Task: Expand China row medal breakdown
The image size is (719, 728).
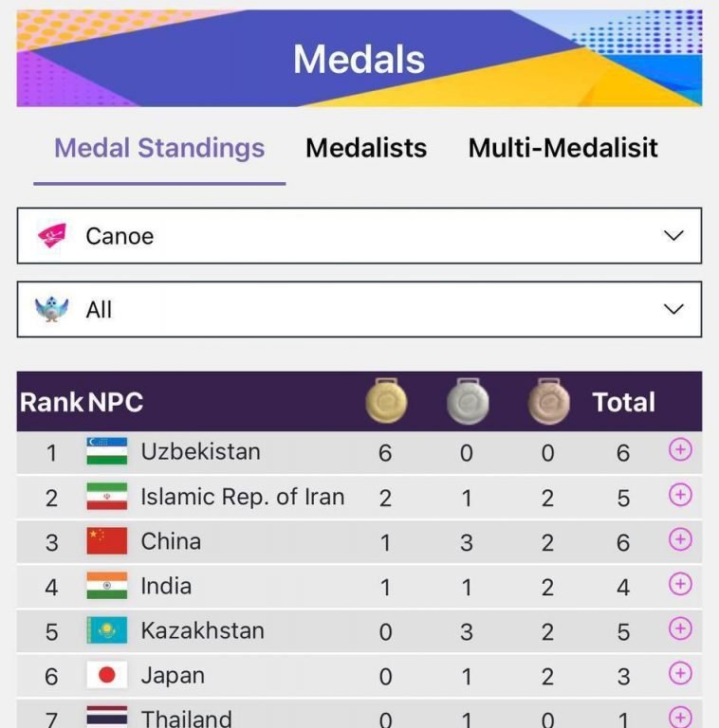Action: 680,539
